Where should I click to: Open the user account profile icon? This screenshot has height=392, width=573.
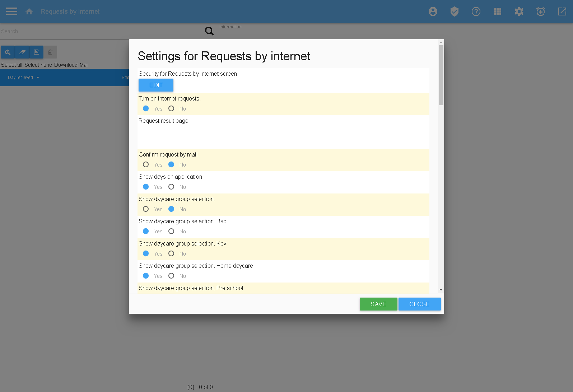[x=433, y=11]
